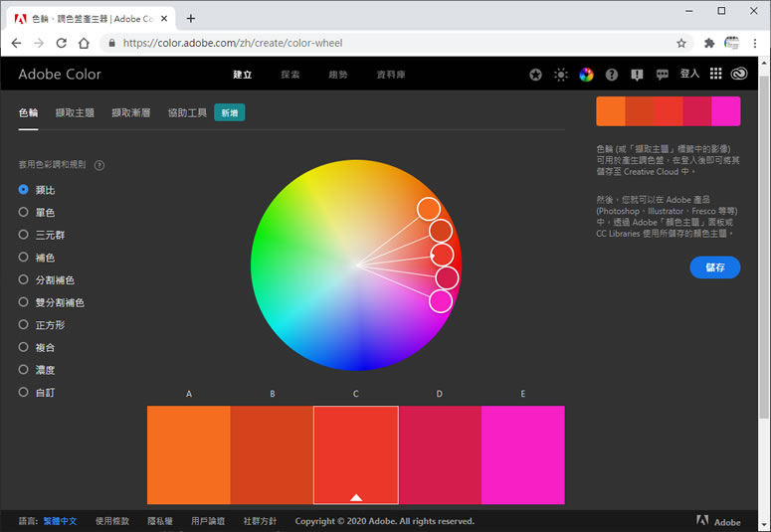This screenshot has width=771, height=532.
Task: Choose the 補色 radio option
Action: pyautogui.click(x=24, y=258)
